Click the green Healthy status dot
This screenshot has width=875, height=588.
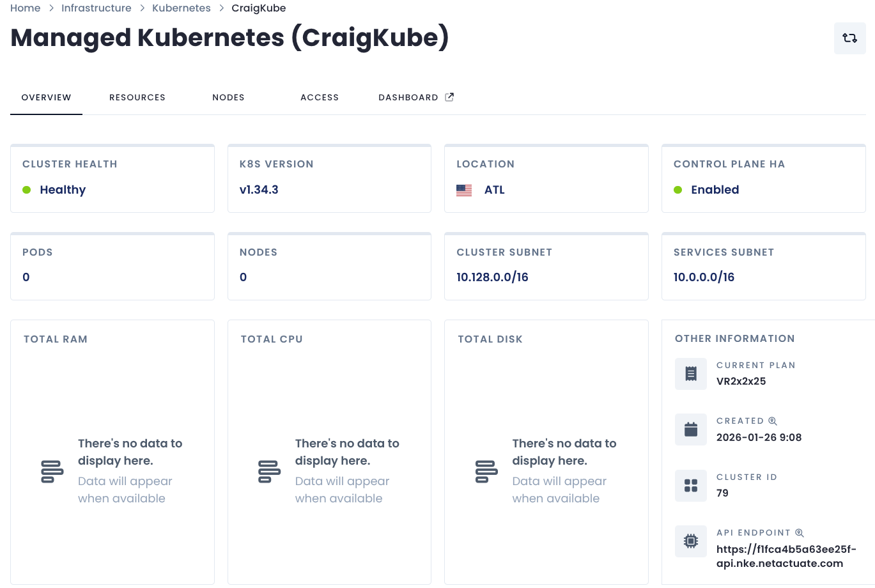[x=26, y=190]
